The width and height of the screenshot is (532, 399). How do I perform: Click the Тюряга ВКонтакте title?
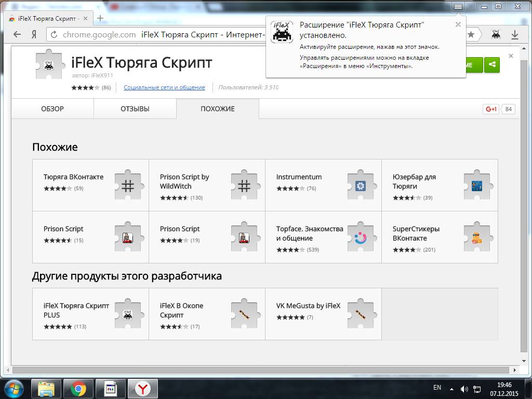coord(73,177)
